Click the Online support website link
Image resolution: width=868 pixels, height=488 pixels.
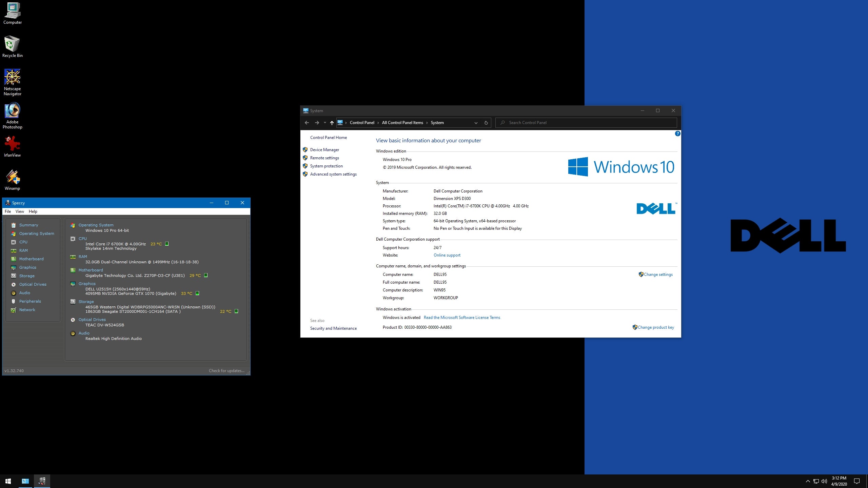pos(447,255)
